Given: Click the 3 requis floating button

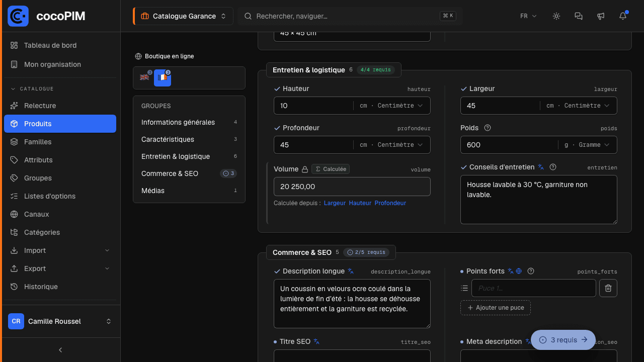Looking at the screenshot, I should tap(563, 340).
